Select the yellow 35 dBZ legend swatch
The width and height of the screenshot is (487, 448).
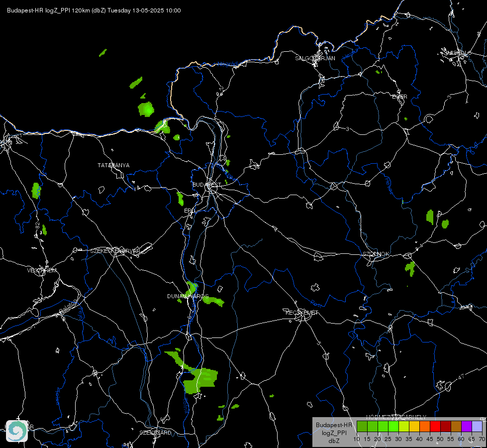point(414,426)
